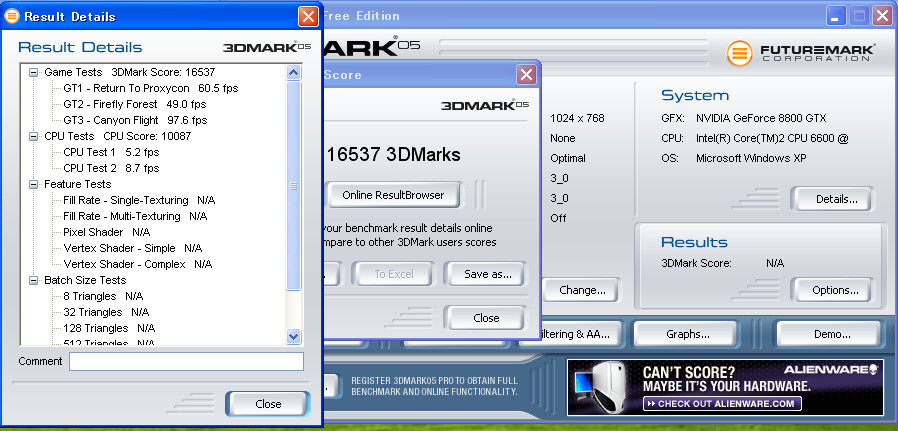Open the Graphs... button
Screen dimensions: 898x431
688,334
